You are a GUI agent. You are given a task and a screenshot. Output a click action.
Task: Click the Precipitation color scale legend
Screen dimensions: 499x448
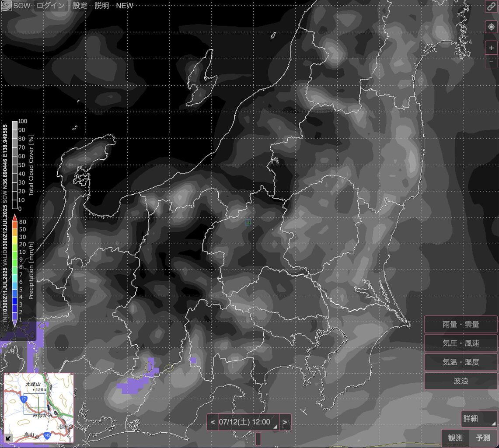[x=14, y=271]
